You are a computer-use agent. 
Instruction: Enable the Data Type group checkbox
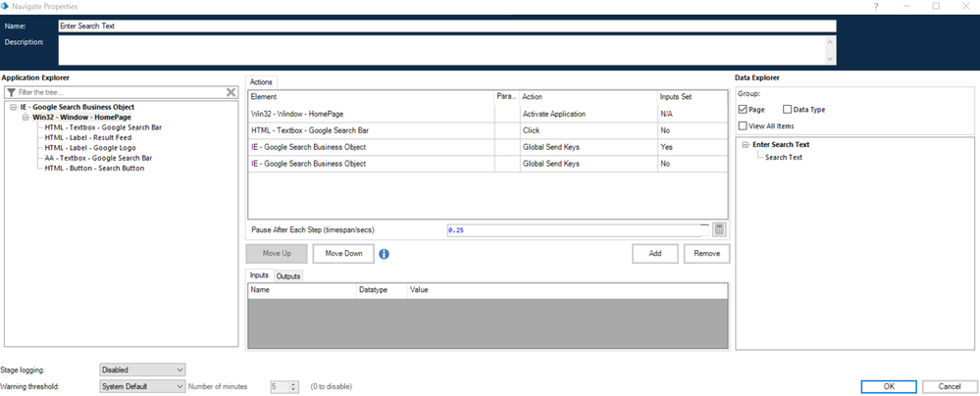click(x=788, y=109)
